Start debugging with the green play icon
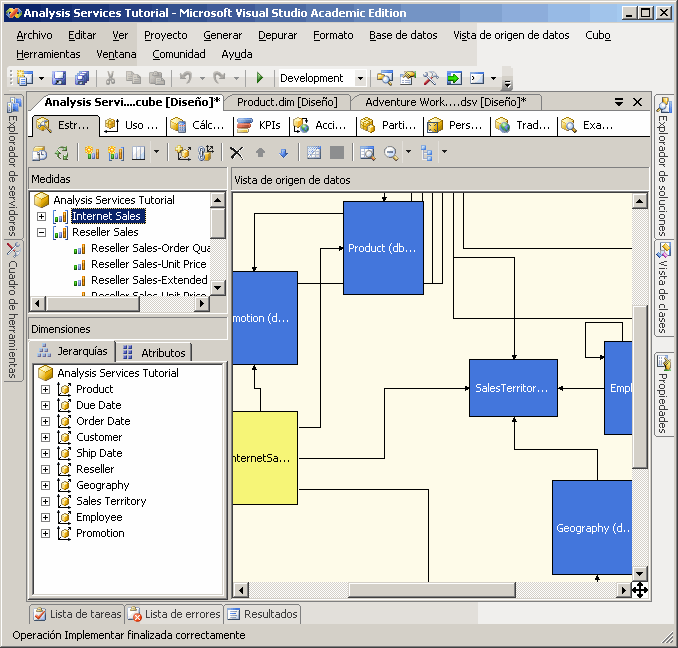 pos(259,78)
